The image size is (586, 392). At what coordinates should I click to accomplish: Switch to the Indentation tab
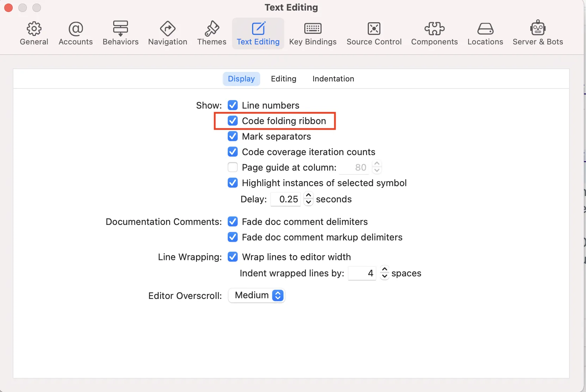333,79
